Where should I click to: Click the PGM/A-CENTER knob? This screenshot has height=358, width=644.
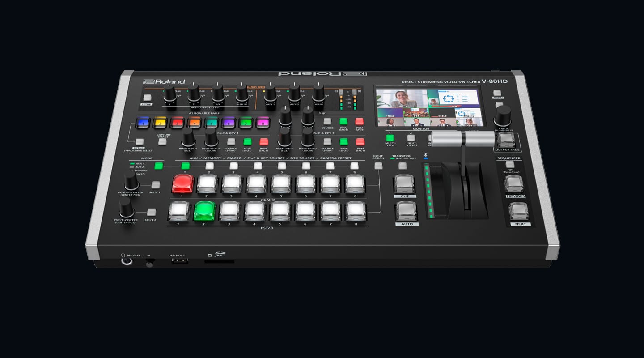[131, 181]
